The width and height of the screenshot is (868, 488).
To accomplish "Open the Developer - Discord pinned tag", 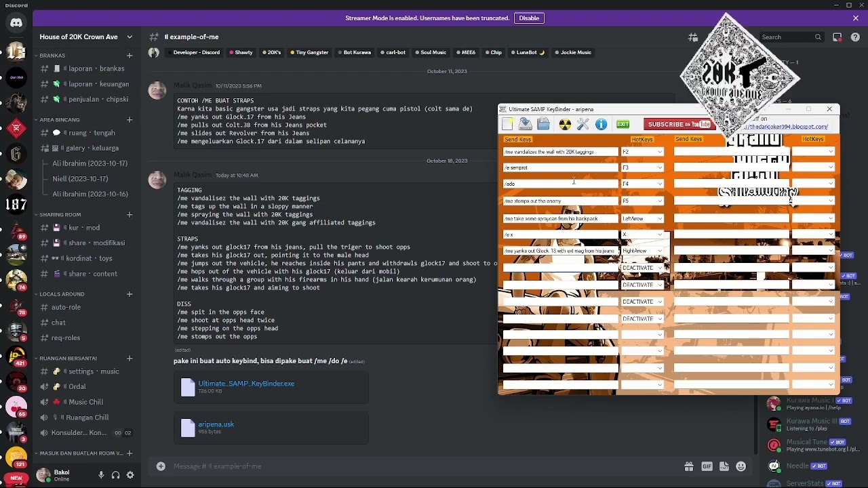I will (x=193, y=52).
